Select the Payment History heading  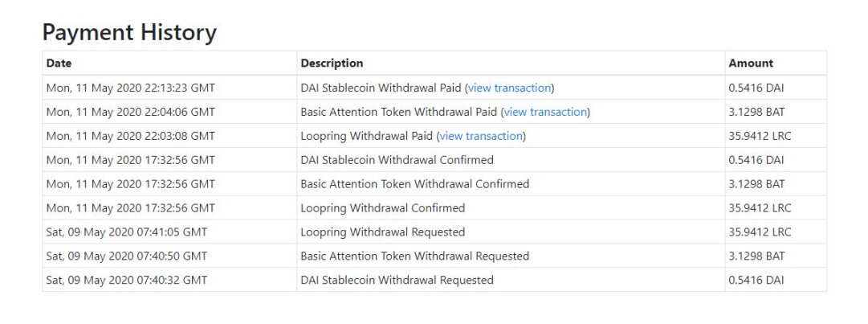pyautogui.click(x=129, y=33)
